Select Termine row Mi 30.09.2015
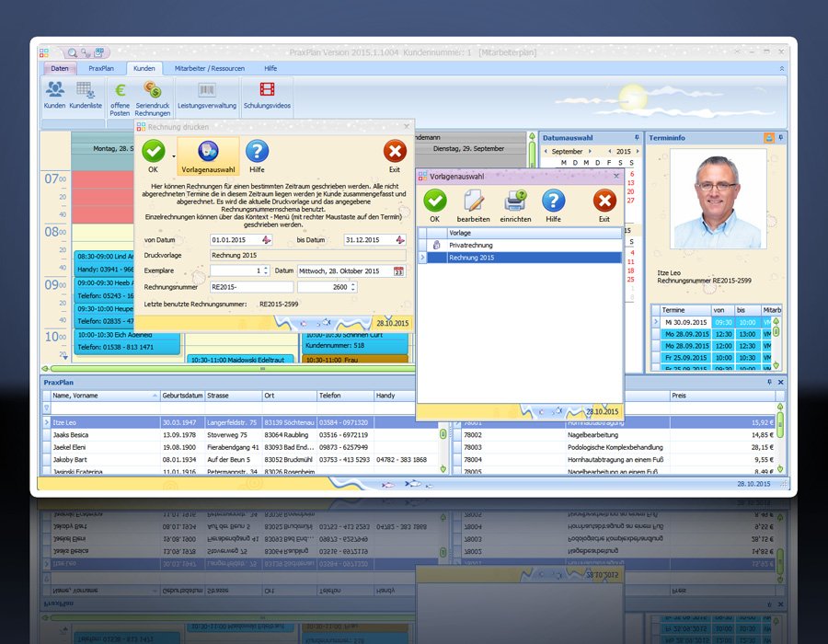This screenshot has width=828, height=644. point(711,322)
